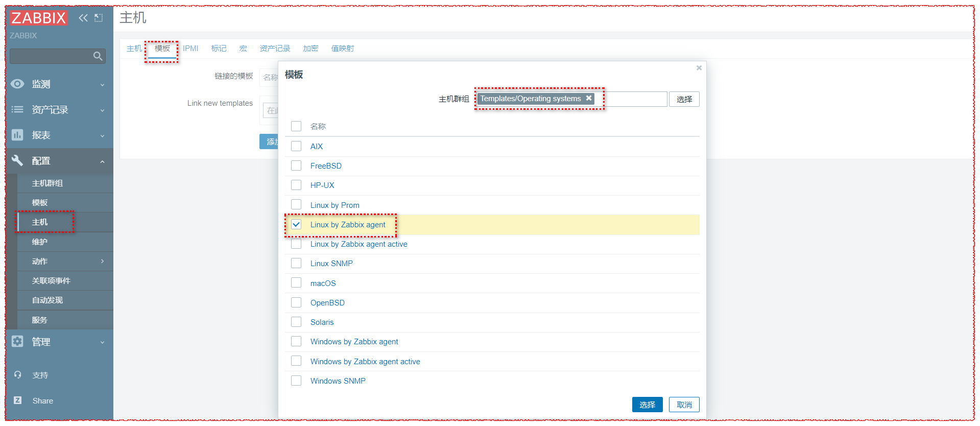Click the sidebar search magnifier icon
Viewport: 980px width, 426px height.
coord(98,56)
